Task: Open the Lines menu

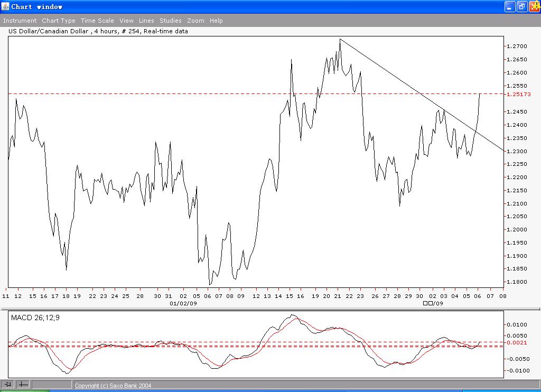Action: coord(146,21)
